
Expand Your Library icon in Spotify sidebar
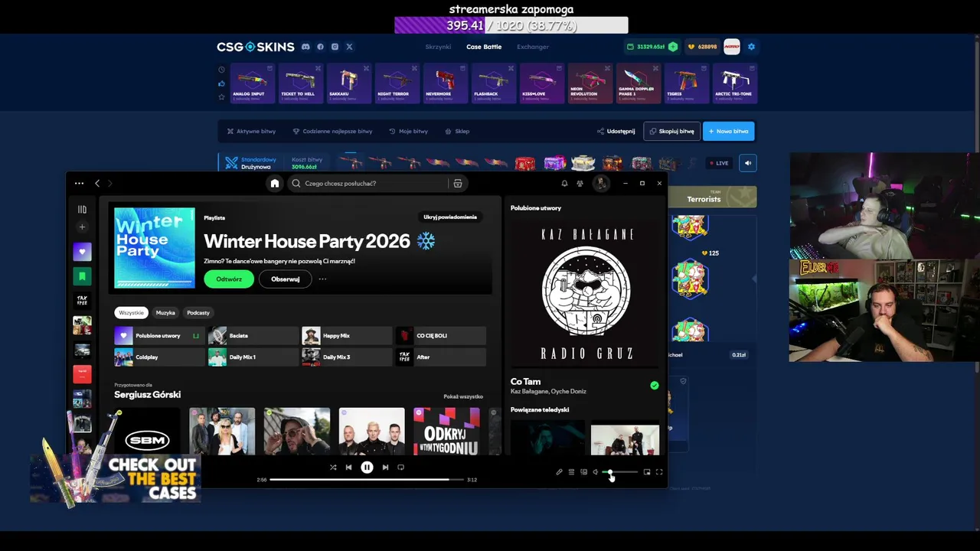[82, 209]
